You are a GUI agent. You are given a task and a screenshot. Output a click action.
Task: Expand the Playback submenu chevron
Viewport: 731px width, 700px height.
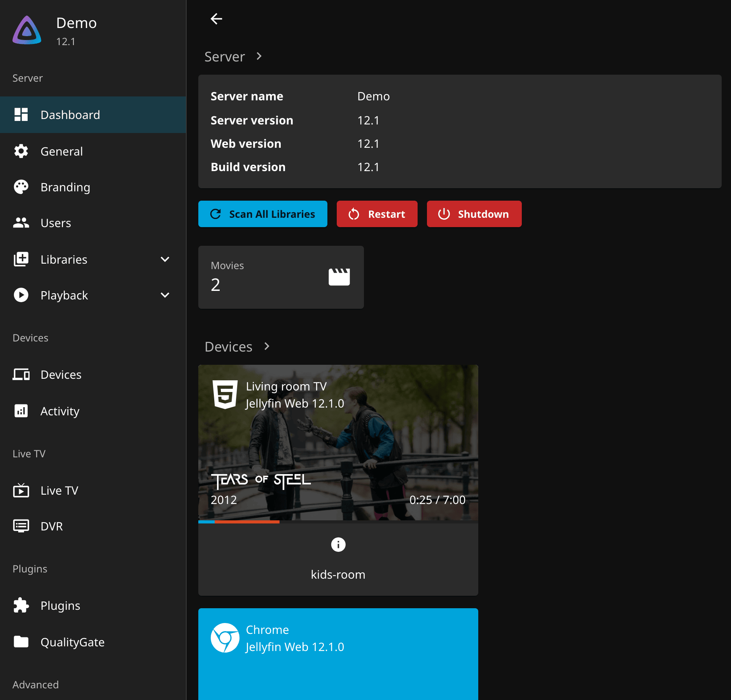click(165, 295)
